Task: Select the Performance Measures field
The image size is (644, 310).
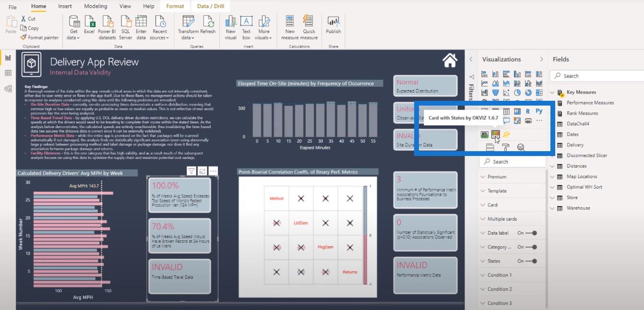Action: (x=590, y=103)
